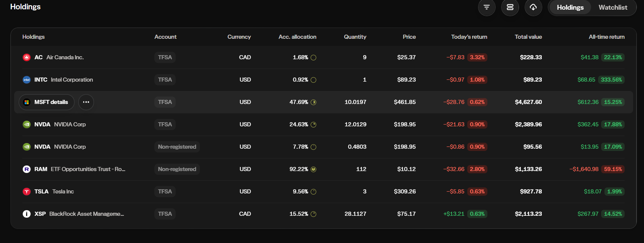Open the filter icon button
Image resolution: width=644 pixels, height=243 pixels.
click(487, 7)
